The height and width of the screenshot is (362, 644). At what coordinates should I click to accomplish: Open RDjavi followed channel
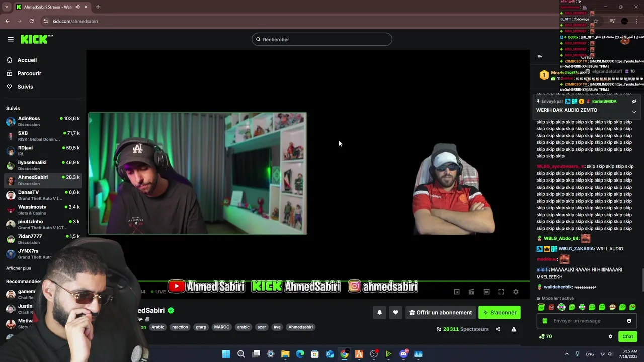pos(43,151)
